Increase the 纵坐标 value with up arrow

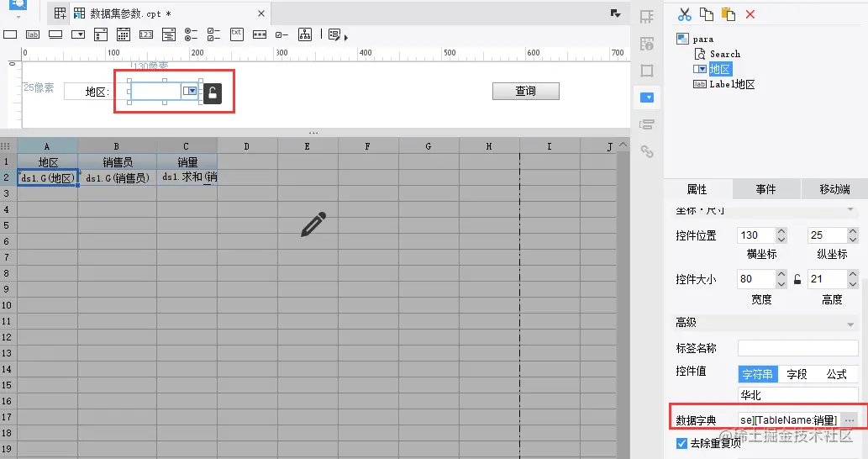[x=853, y=231]
